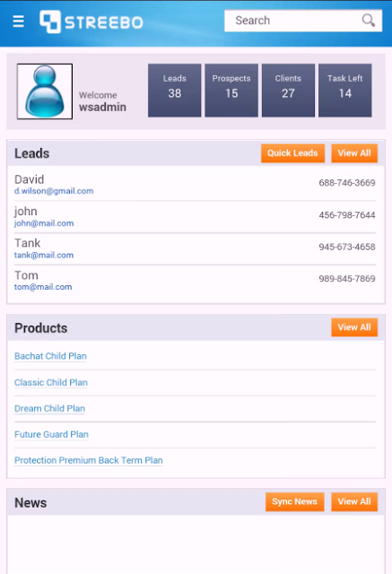The width and height of the screenshot is (392, 574).
Task: Focus the Search input field
Action: (303, 21)
